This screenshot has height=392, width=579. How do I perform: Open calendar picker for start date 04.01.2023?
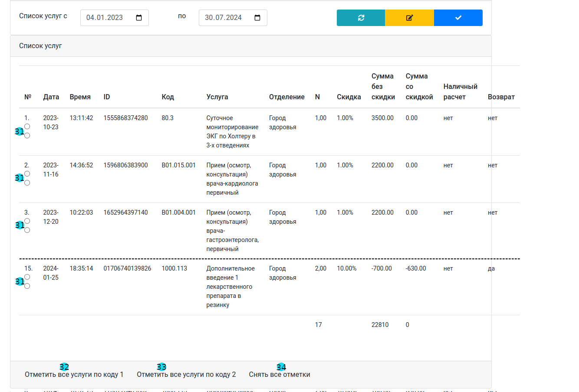click(139, 18)
